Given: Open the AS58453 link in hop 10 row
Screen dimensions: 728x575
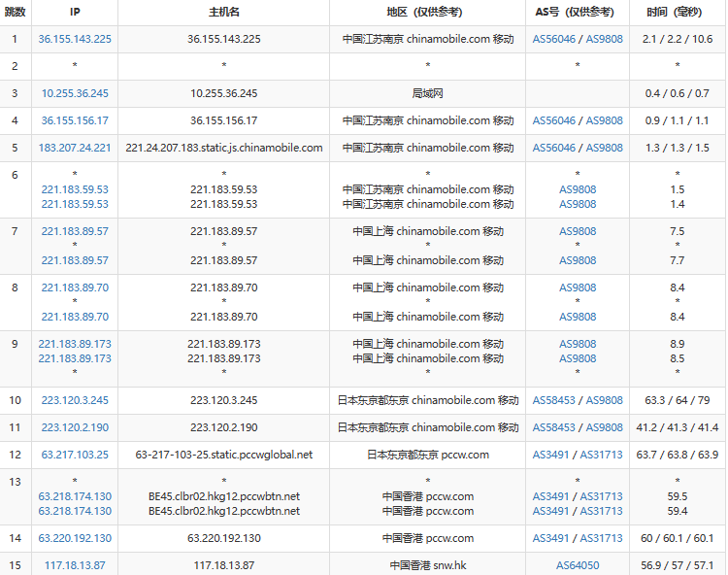Looking at the screenshot, I should [x=553, y=400].
